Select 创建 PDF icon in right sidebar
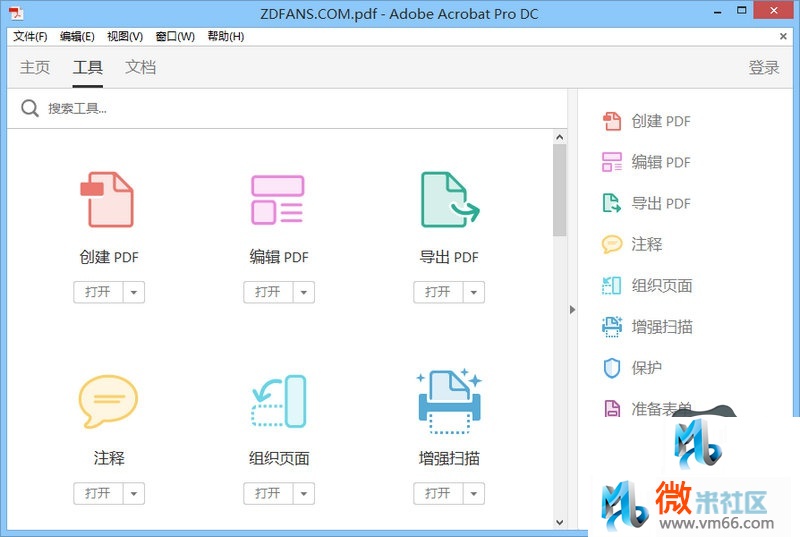 pos(612,121)
